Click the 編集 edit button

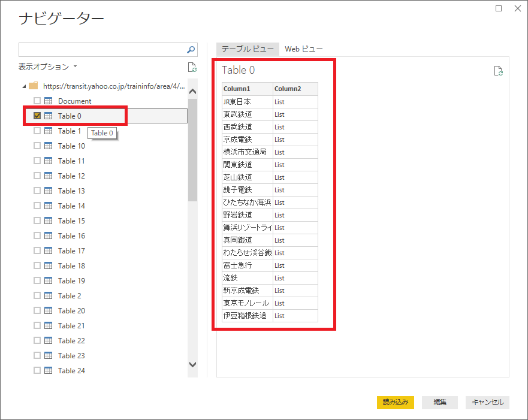tap(439, 402)
